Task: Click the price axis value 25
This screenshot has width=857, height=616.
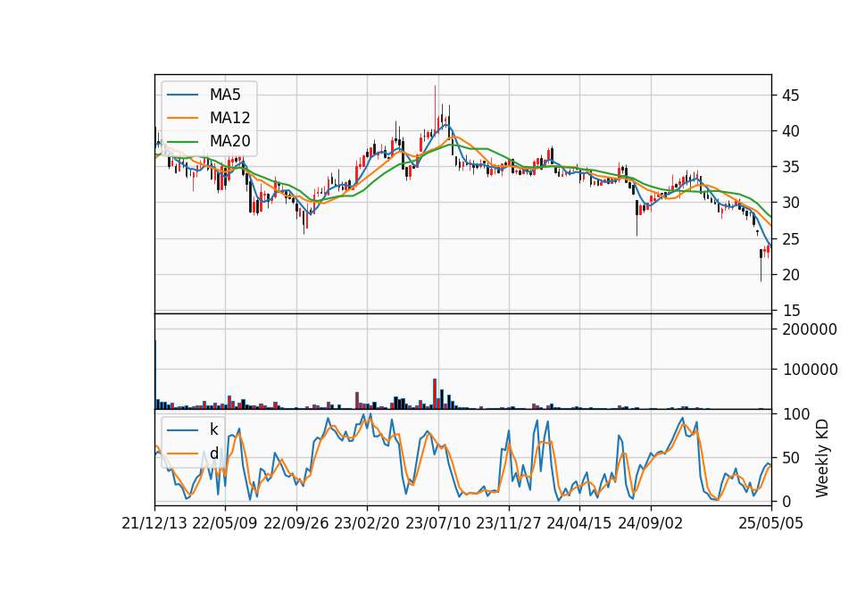Action: pos(791,239)
